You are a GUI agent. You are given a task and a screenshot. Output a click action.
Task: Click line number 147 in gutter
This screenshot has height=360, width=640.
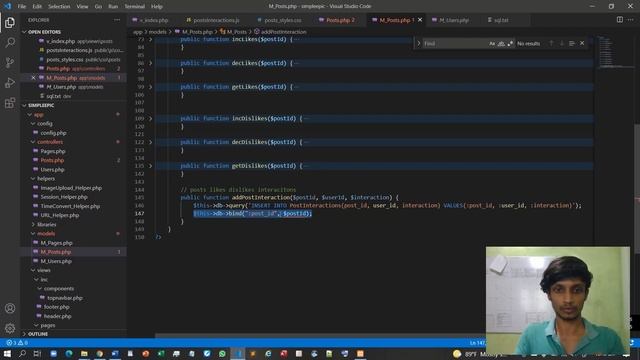140,213
